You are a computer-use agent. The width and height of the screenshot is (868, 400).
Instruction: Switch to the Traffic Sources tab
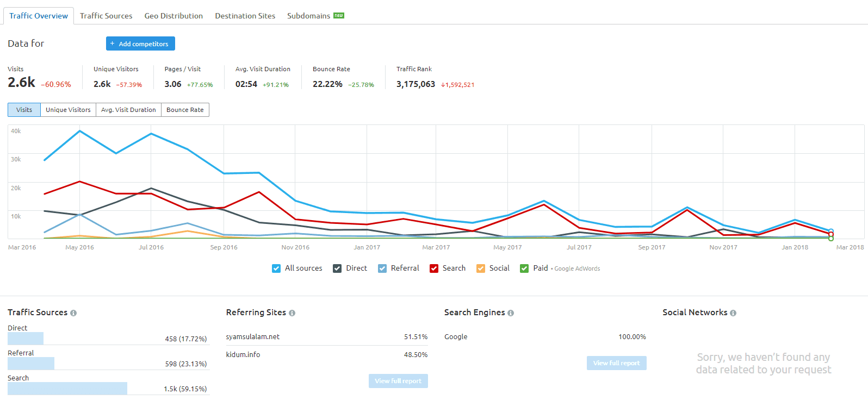click(106, 16)
